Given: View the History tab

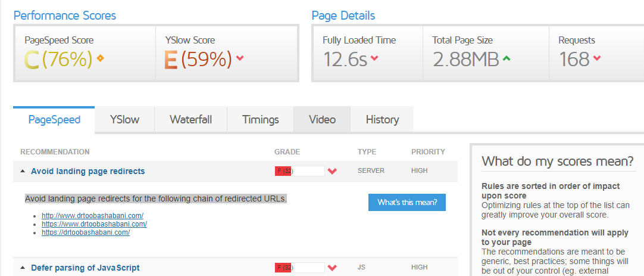Looking at the screenshot, I should point(382,119).
